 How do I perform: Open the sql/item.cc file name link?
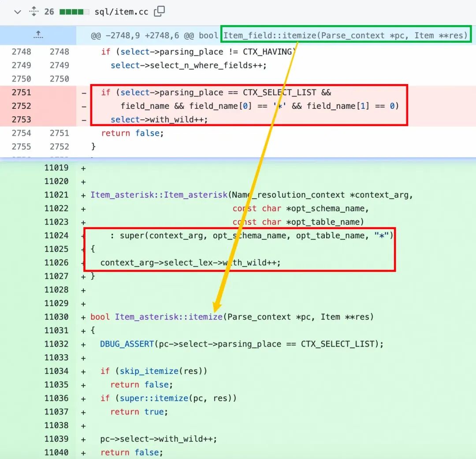[x=121, y=12]
